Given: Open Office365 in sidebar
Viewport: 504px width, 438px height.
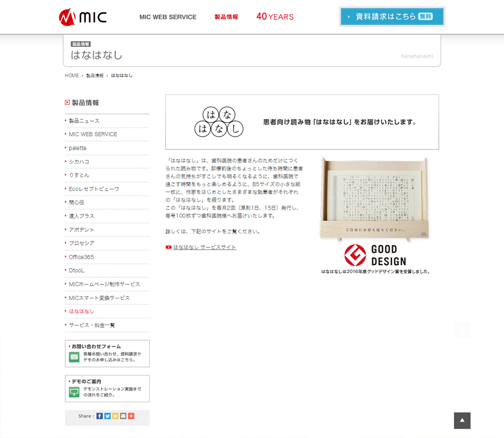Looking at the screenshot, I should click(x=81, y=257).
